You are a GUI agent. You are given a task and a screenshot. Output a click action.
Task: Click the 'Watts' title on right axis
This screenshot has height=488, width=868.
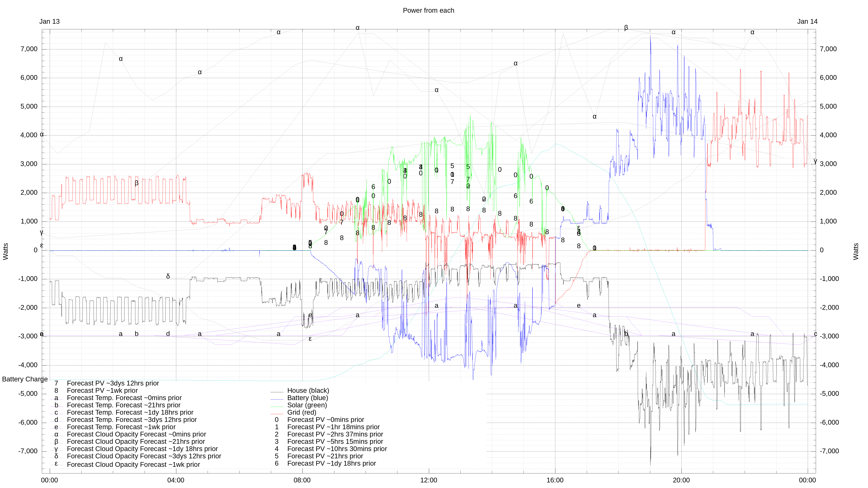click(x=856, y=251)
